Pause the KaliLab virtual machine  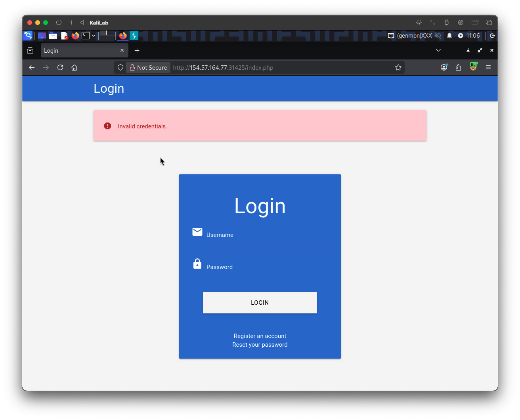click(71, 23)
